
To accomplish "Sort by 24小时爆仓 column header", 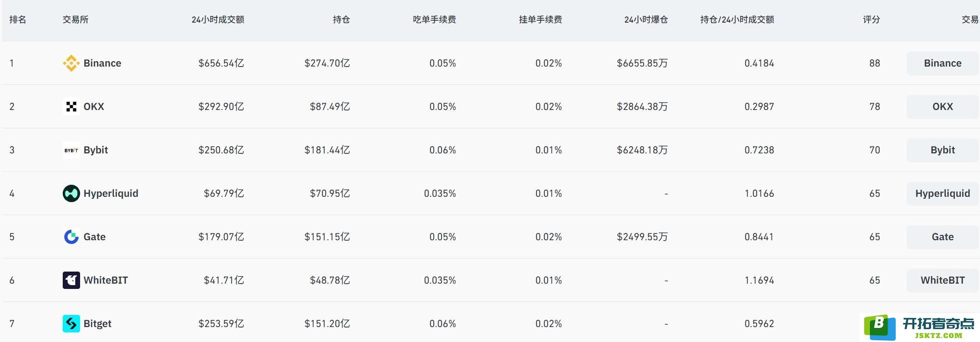I will click(646, 20).
